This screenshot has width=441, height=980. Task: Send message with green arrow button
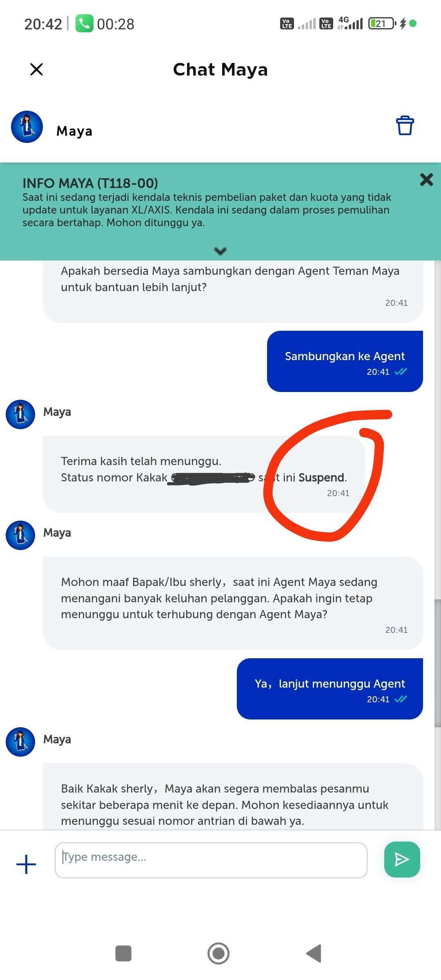point(402,860)
